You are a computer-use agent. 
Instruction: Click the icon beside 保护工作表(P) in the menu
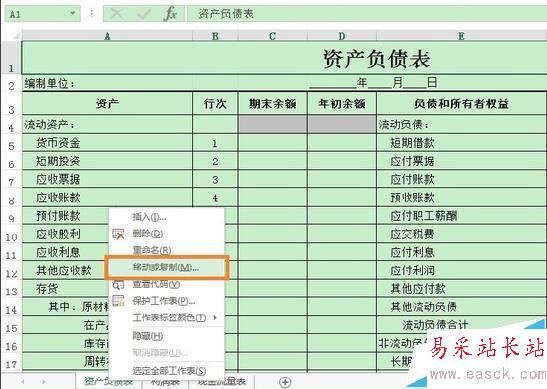[x=118, y=301]
